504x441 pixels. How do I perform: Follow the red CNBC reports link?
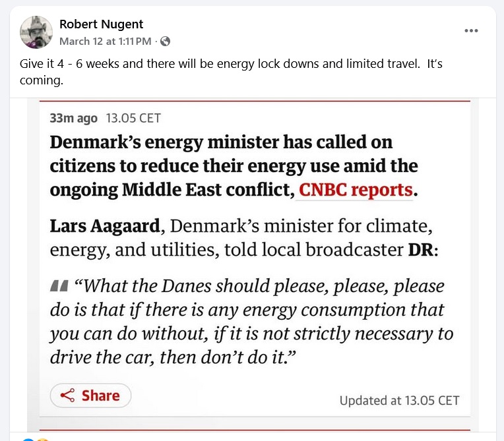pyautogui.click(x=356, y=190)
